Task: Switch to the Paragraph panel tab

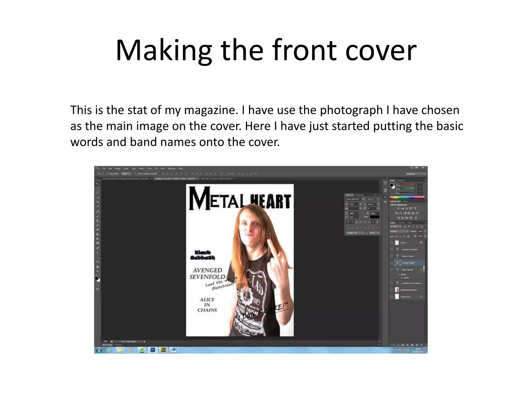Action: click(x=360, y=195)
